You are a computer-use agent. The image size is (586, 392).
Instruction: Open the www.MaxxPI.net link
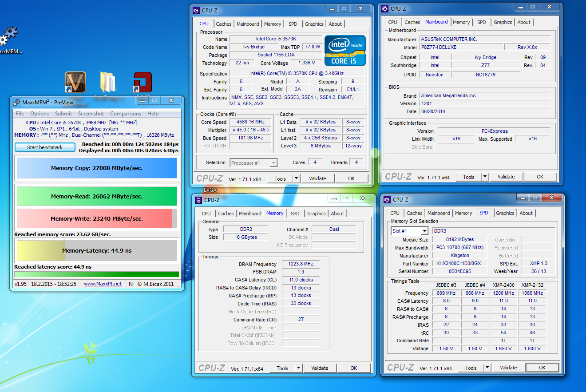click(103, 284)
